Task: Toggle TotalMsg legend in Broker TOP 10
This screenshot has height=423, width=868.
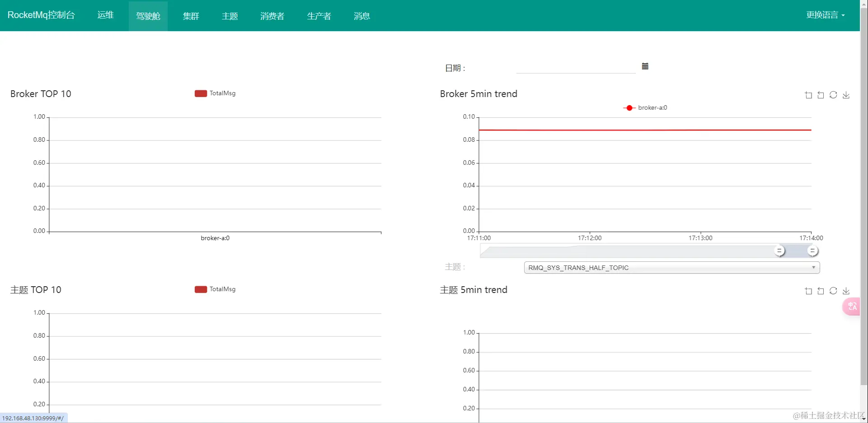Action: (x=215, y=93)
